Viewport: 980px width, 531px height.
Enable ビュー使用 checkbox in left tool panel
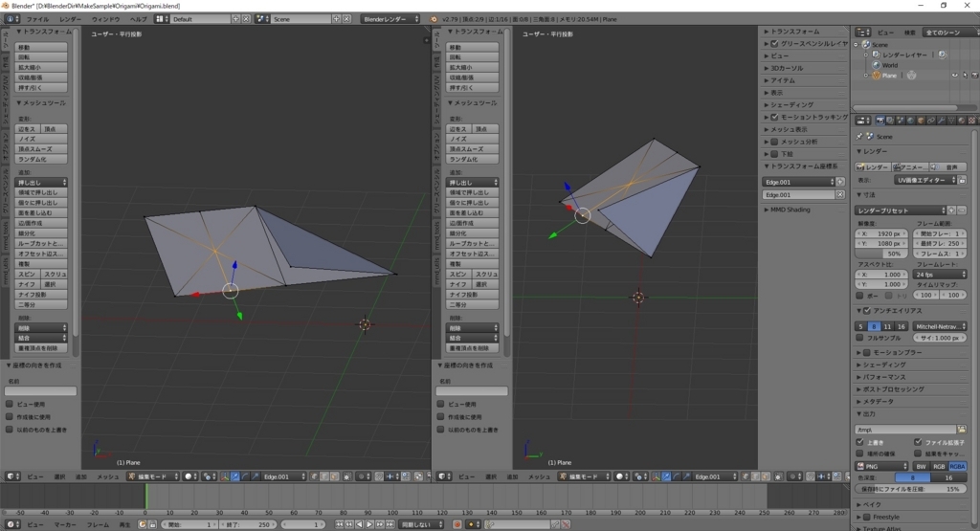[x=10, y=404]
